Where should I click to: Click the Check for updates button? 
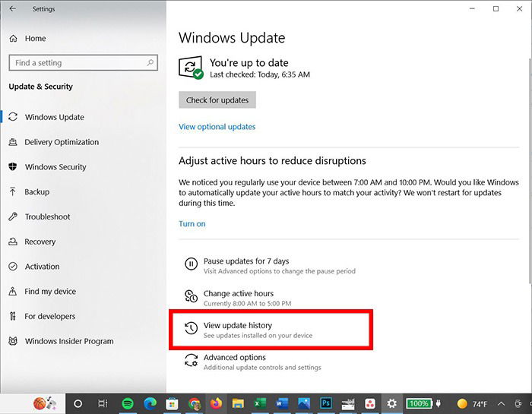click(x=217, y=100)
